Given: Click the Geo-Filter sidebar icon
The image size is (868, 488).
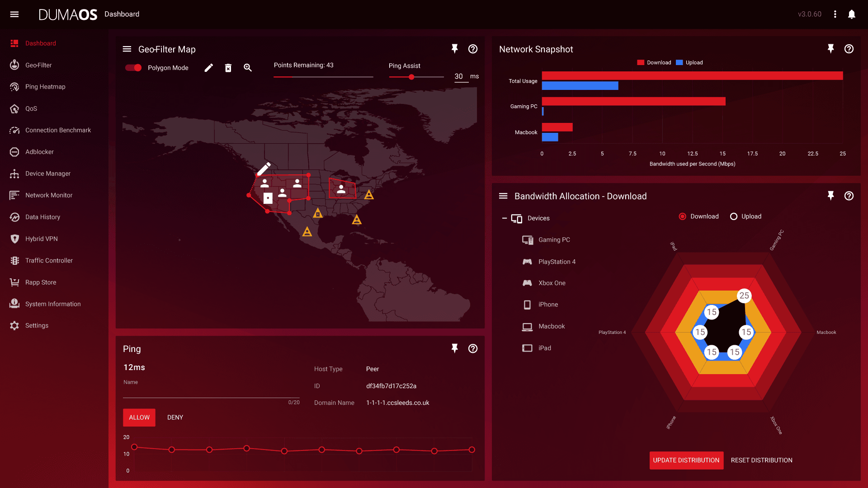Looking at the screenshot, I should click(x=15, y=65).
